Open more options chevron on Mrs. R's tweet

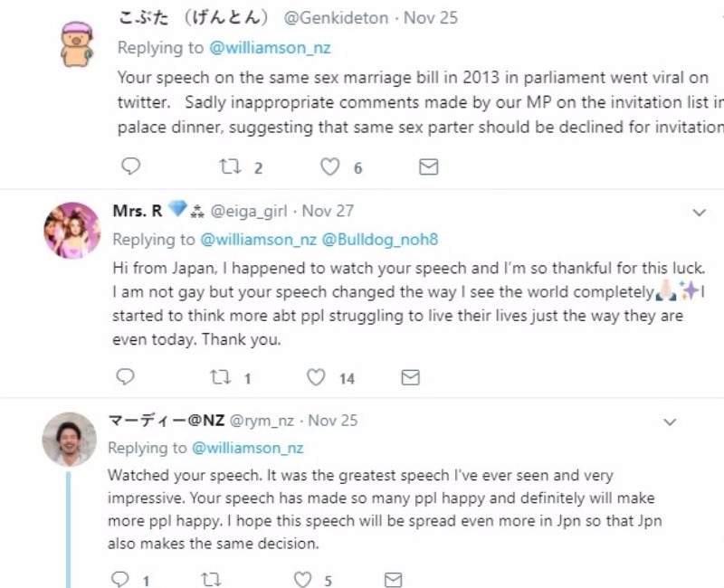698,213
